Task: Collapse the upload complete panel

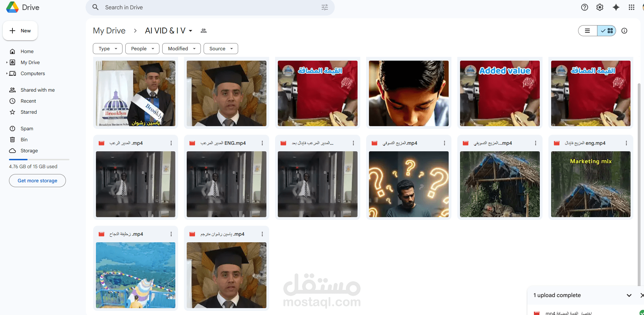Action: (629, 295)
